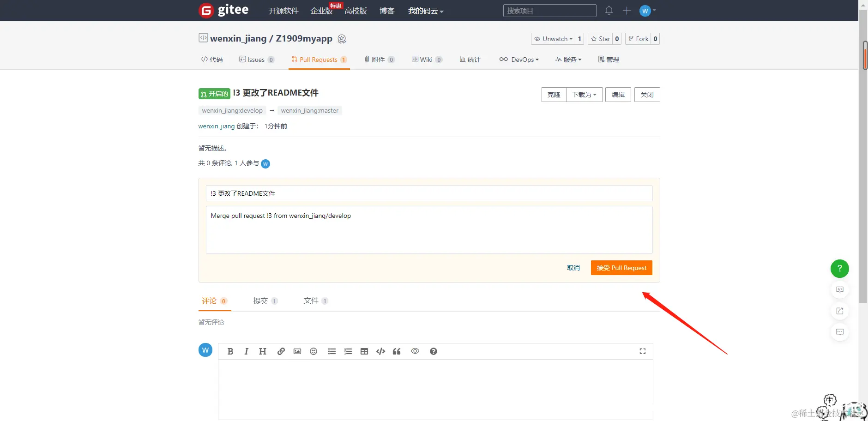
Task: Apply italic formatting in comment editor
Action: point(247,351)
